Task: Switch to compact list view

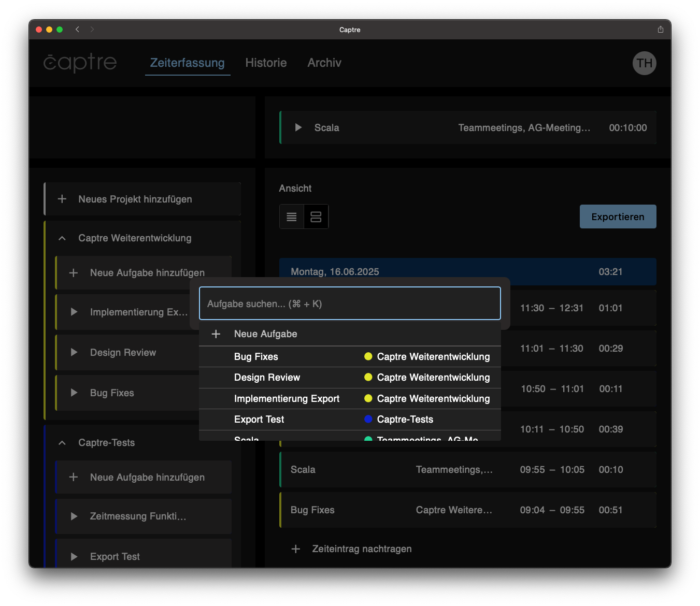Action: point(292,217)
